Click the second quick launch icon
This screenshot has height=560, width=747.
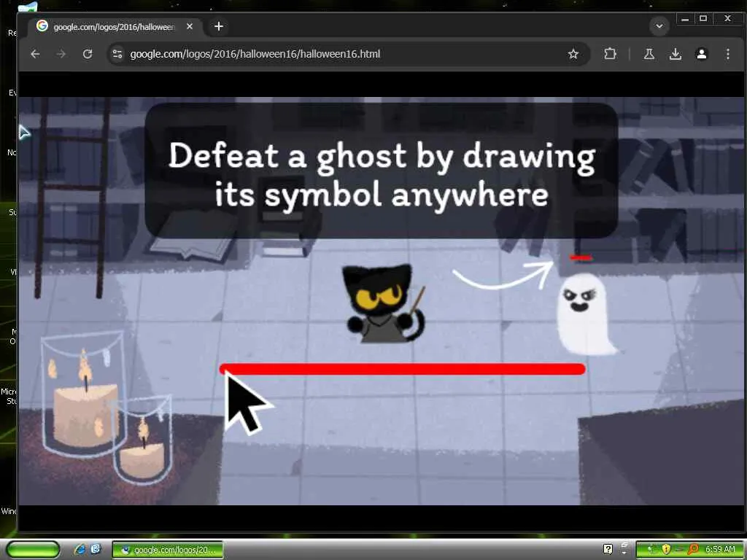(96, 550)
